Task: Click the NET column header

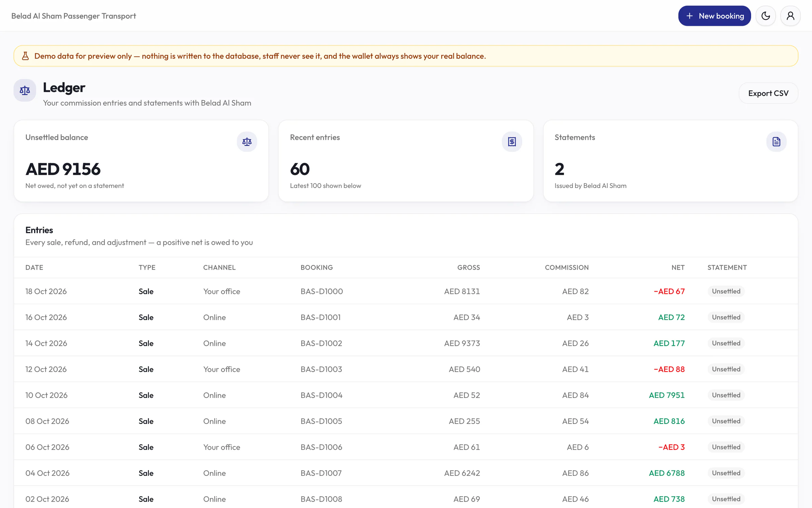Action: pos(678,268)
